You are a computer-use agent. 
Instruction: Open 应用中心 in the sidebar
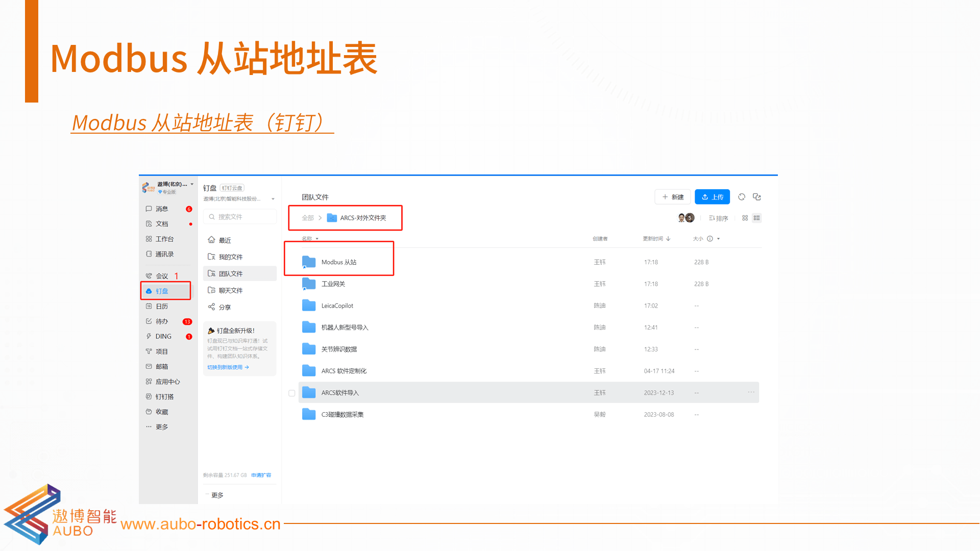pos(168,382)
